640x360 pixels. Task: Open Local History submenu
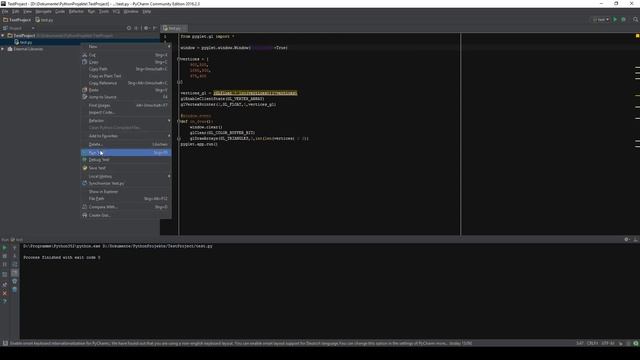126,176
